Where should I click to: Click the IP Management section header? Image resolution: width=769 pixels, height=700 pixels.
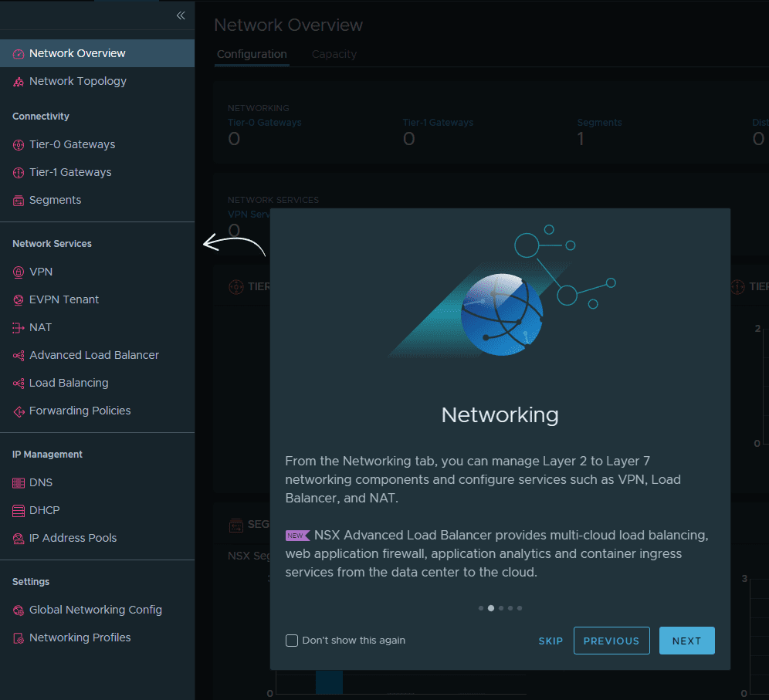47,455
